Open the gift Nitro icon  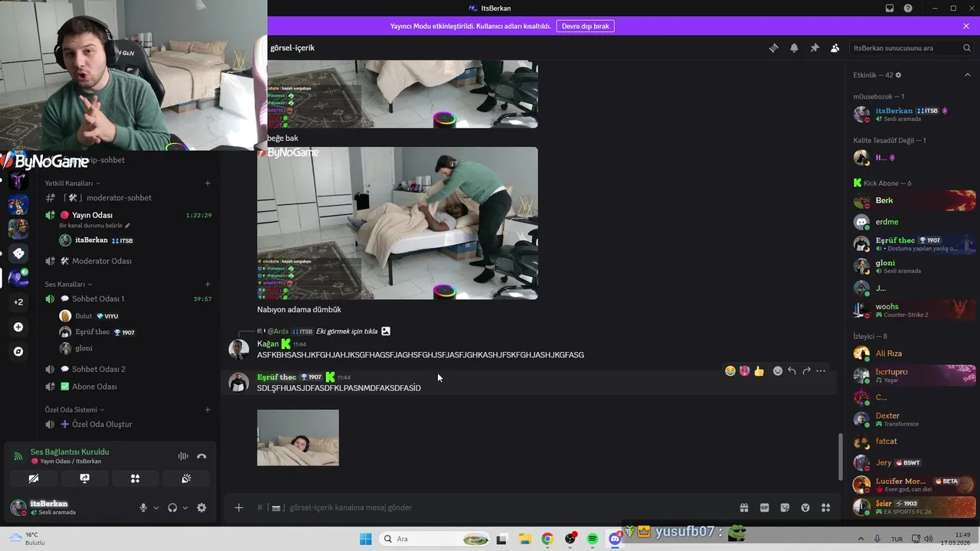743,507
